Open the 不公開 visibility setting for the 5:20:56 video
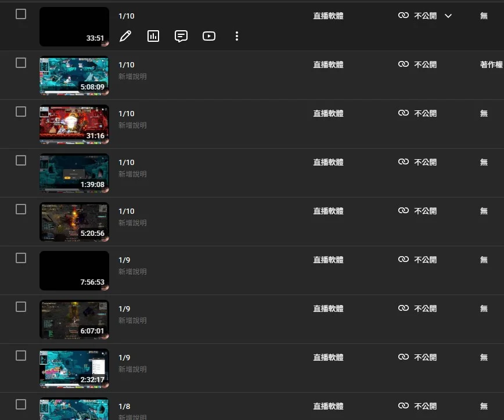Screen dimensions: 504x420 [x=425, y=211]
